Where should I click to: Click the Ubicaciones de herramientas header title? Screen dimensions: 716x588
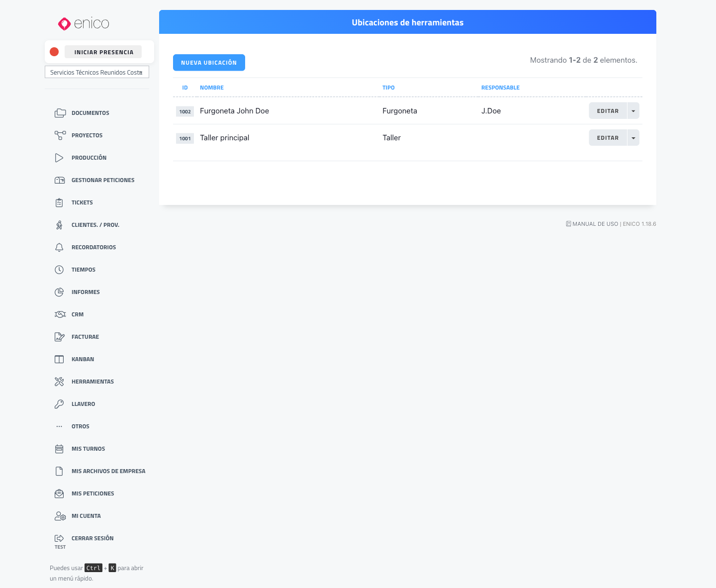coord(408,22)
